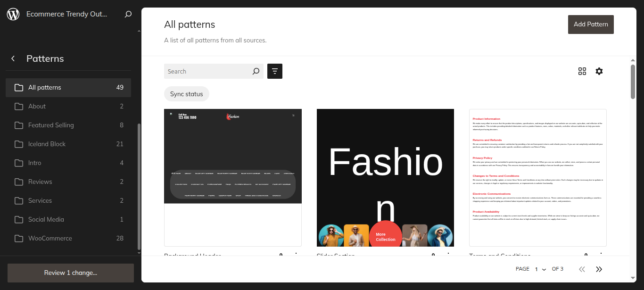This screenshot has width=644, height=290.
Task: Jump to the last page arrows
Action: (x=599, y=269)
